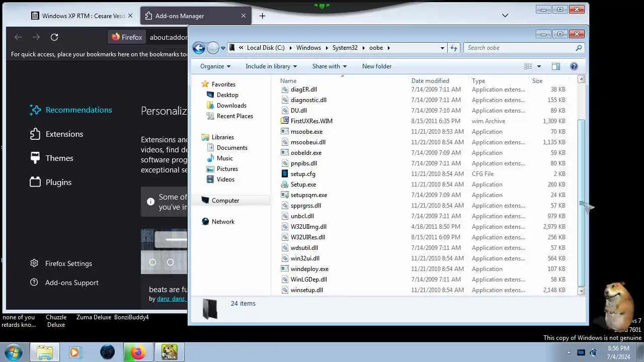Select Network in the navigation pane
The width and height of the screenshot is (644, 362).
click(223, 222)
